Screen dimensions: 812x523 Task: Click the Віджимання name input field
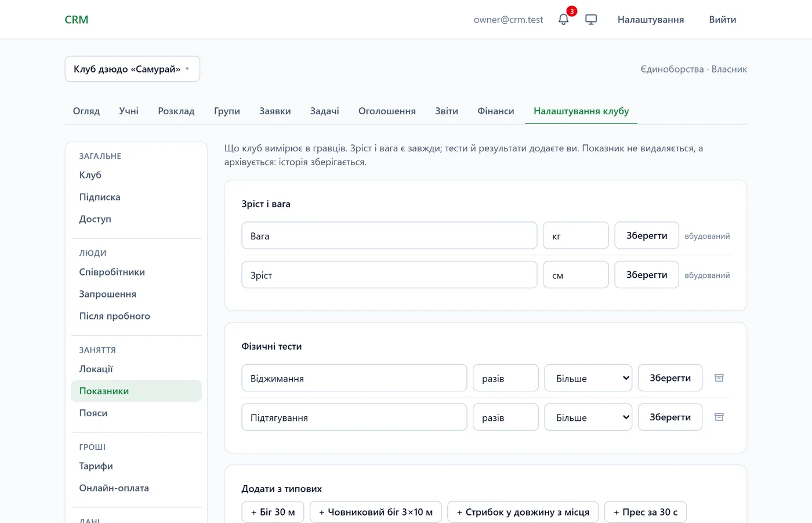tap(354, 378)
